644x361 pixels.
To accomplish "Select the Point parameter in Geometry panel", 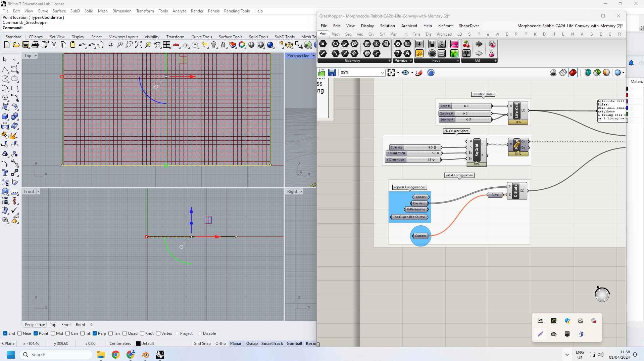I will tap(323, 44).
